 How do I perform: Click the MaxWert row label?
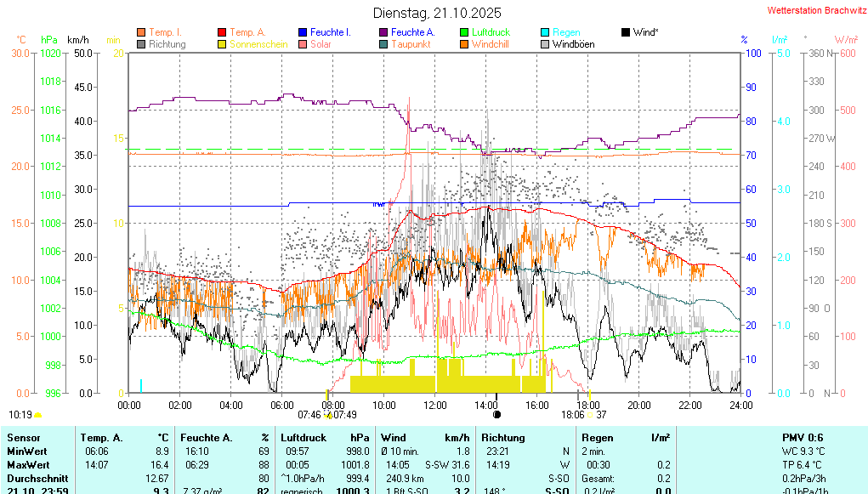tap(26, 464)
